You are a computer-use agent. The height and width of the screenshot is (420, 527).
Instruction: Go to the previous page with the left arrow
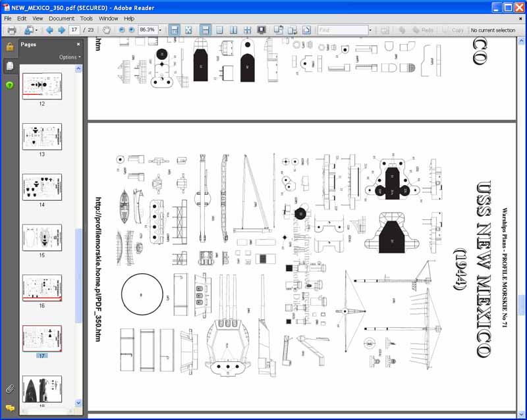coord(50,30)
